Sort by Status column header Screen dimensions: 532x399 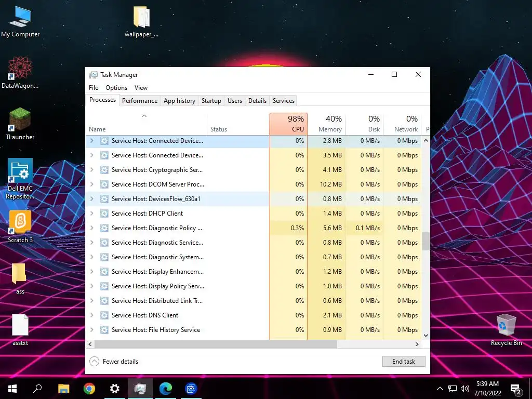(238, 124)
